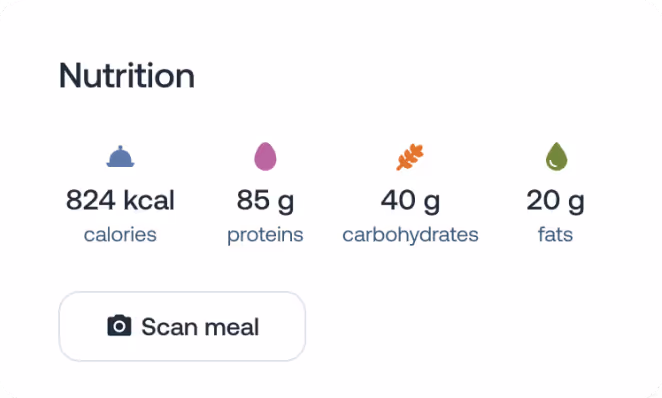Click the letter N in Nutrition
662x398 pixels.
70,76
